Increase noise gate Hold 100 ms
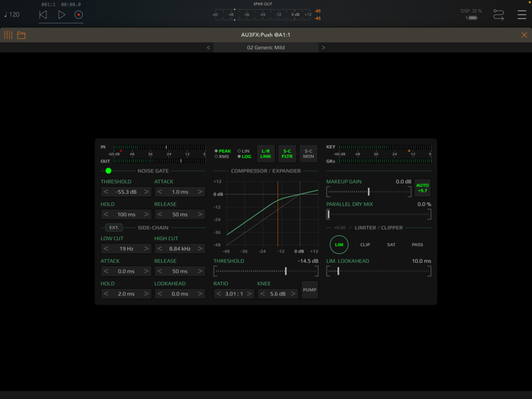532x399 pixels. (x=146, y=214)
